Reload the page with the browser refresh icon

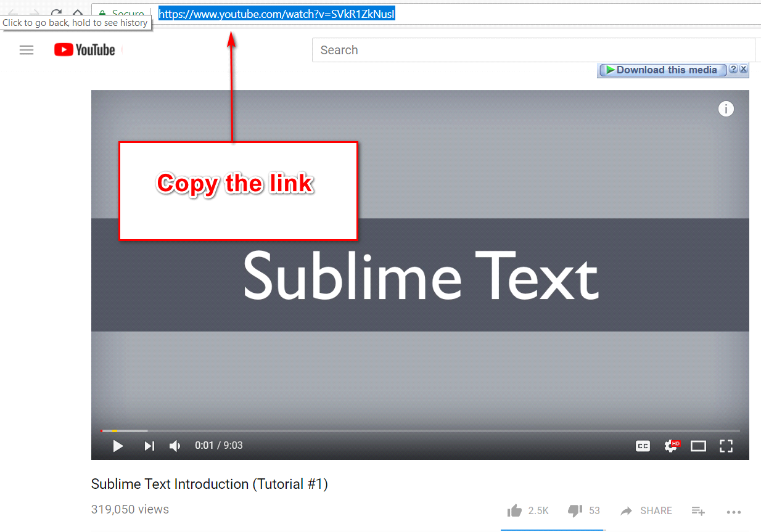pyautogui.click(x=56, y=13)
